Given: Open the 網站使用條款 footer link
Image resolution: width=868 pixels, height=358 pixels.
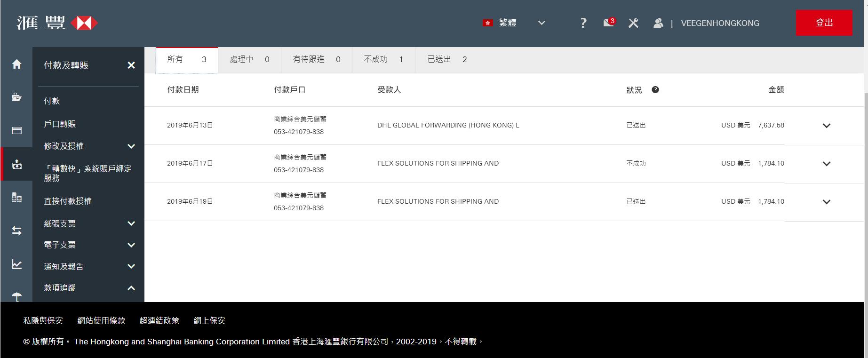Looking at the screenshot, I should click(x=101, y=320).
